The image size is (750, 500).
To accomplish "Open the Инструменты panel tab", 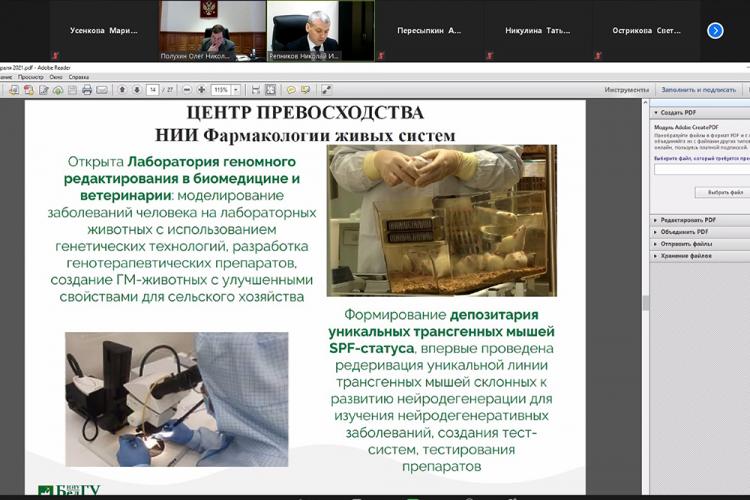I will (626, 90).
